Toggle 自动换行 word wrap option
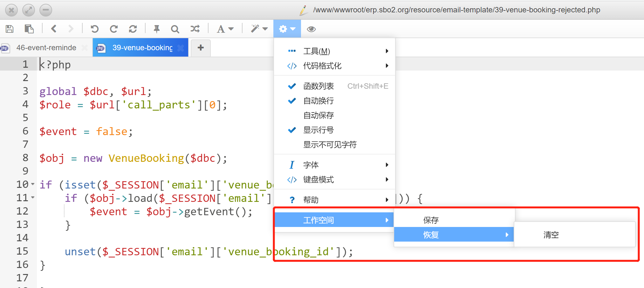Image resolution: width=644 pixels, height=288 pixels. (334, 101)
